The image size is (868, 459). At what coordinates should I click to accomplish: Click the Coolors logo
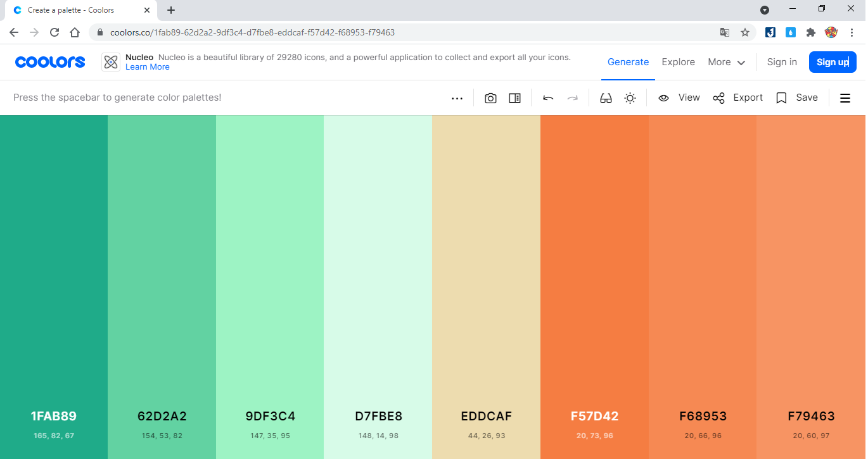pyautogui.click(x=50, y=62)
